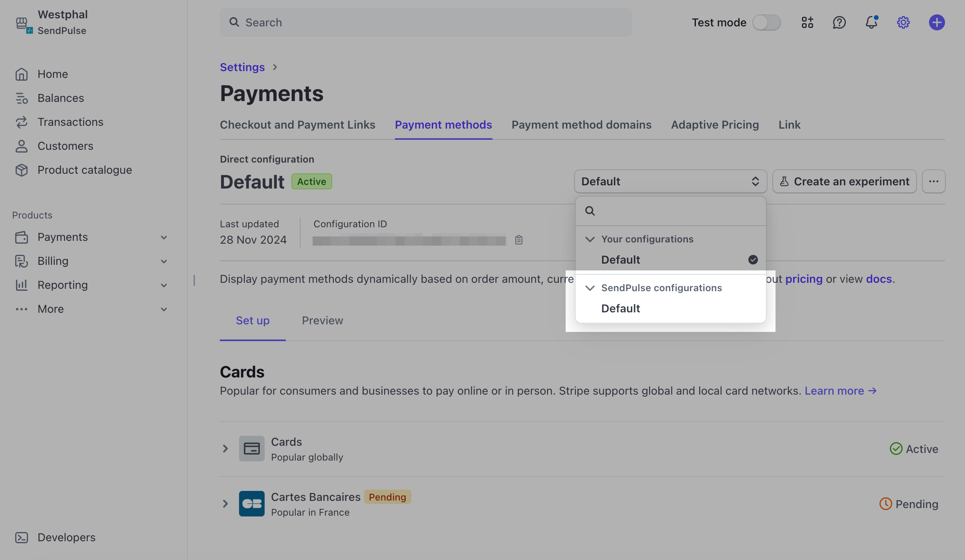Collapse the Your configurations group
The image size is (965, 560).
tap(590, 239)
